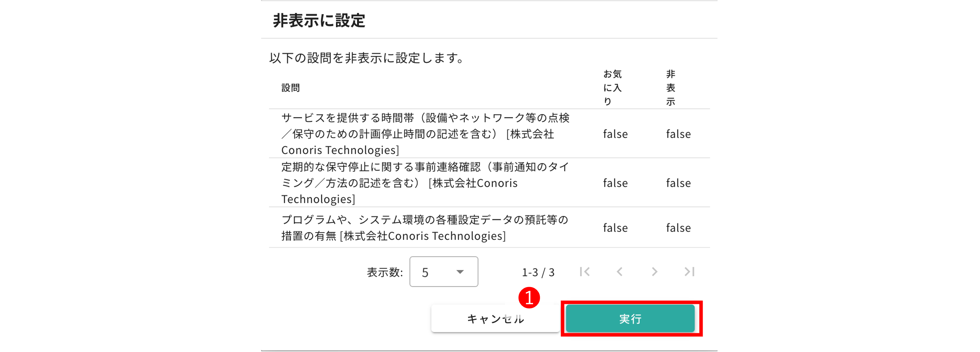Jump to the last page of results
The width and height of the screenshot is (980, 352).
pyautogui.click(x=689, y=272)
